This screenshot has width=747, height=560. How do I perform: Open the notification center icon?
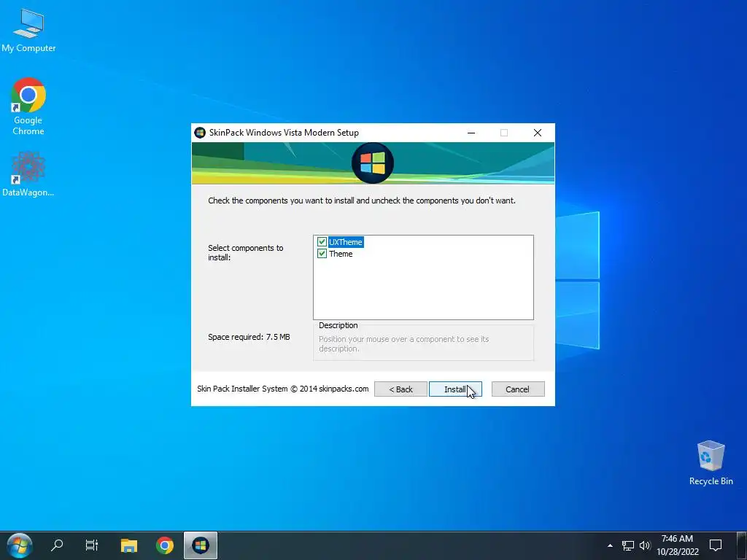pyautogui.click(x=715, y=545)
